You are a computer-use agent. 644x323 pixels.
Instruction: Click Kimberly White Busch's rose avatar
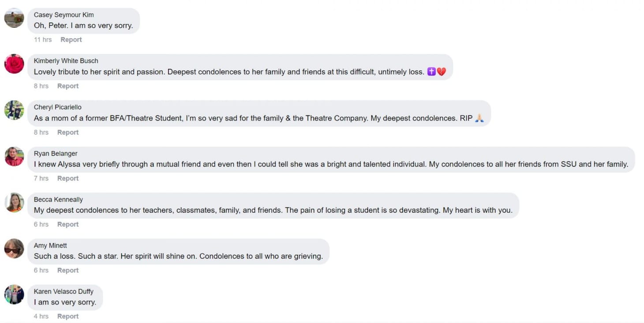pos(14,64)
